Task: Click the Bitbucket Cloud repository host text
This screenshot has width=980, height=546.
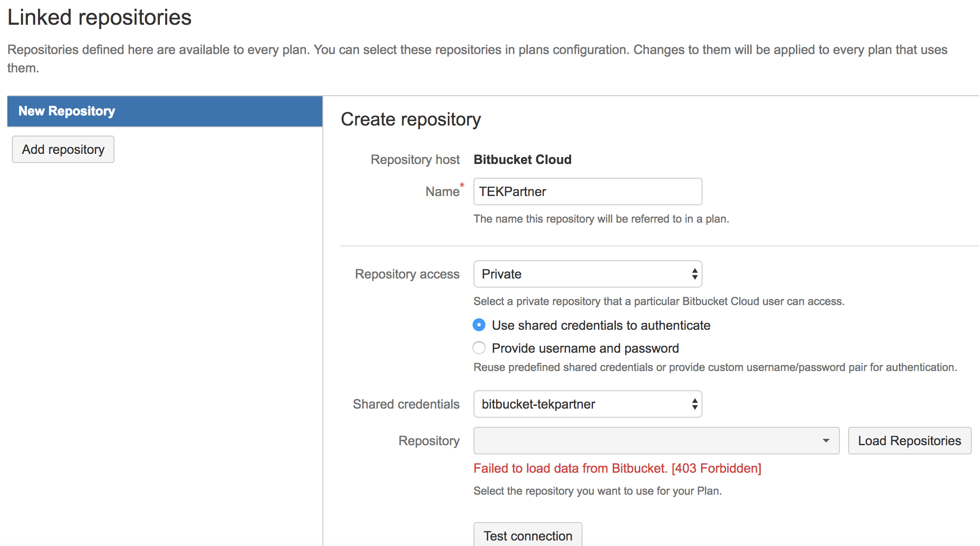Action: click(523, 159)
